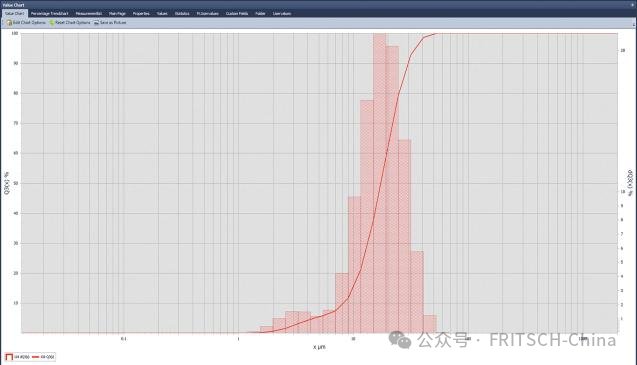The height and width of the screenshot is (365, 637).
Task: Open the Measurements tab
Action: point(89,13)
